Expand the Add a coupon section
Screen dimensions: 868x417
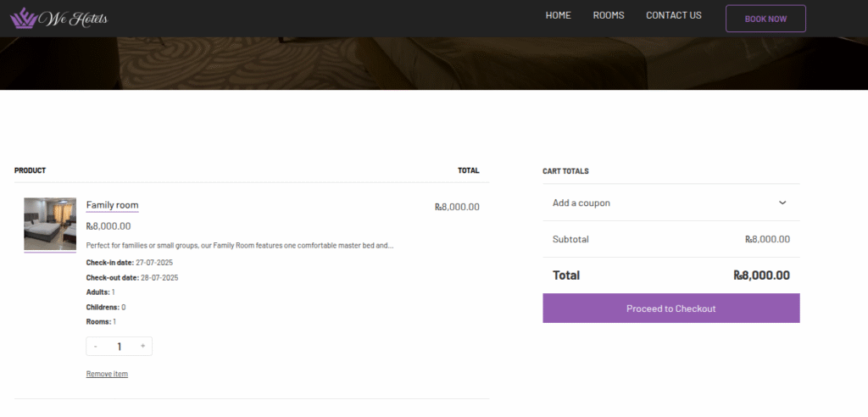581,203
